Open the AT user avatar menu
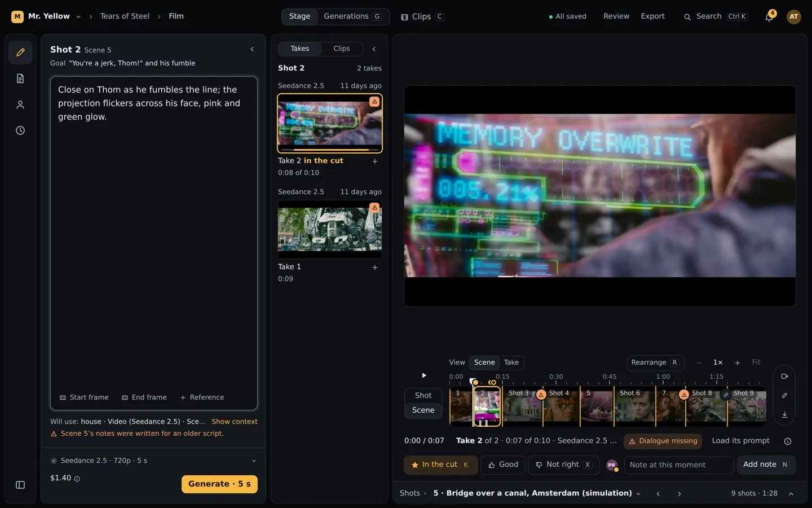This screenshot has width=812, height=508. (x=794, y=16)
